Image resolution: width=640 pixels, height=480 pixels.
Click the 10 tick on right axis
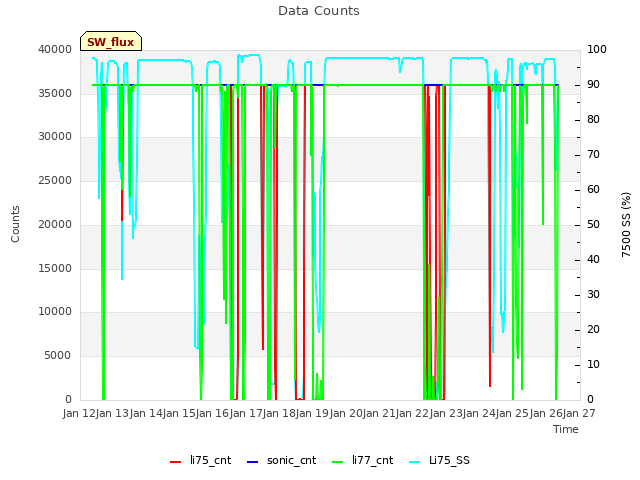[593, 364]
